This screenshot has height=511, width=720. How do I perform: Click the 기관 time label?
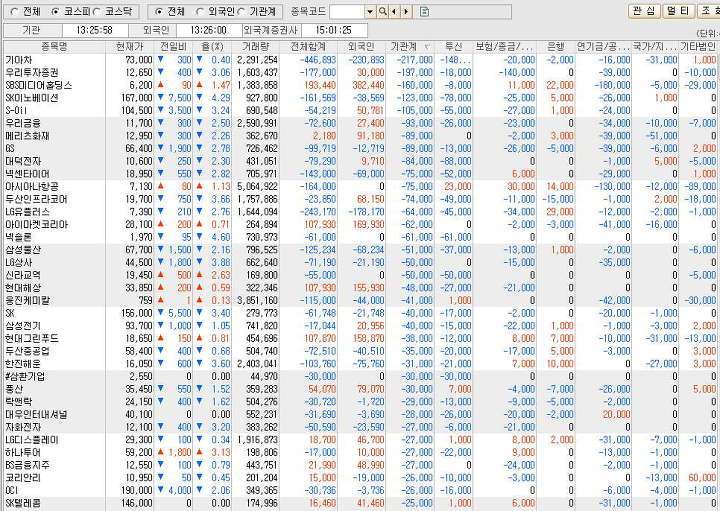click(31, 30)
